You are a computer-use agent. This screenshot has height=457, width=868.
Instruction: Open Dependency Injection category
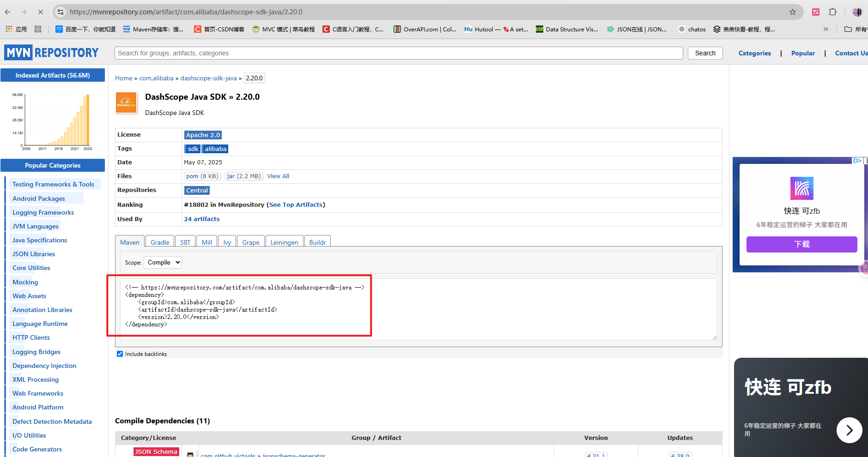(x=44, y=366)
